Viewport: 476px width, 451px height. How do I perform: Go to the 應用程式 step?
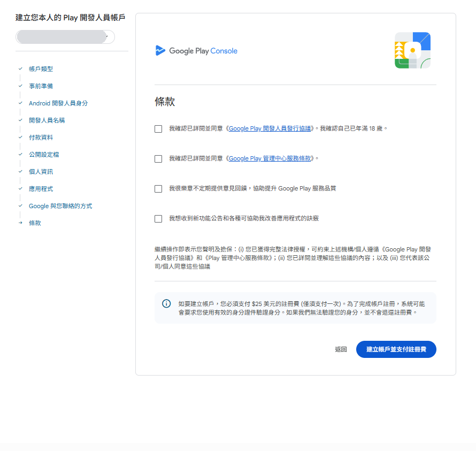tap(41, 189)
